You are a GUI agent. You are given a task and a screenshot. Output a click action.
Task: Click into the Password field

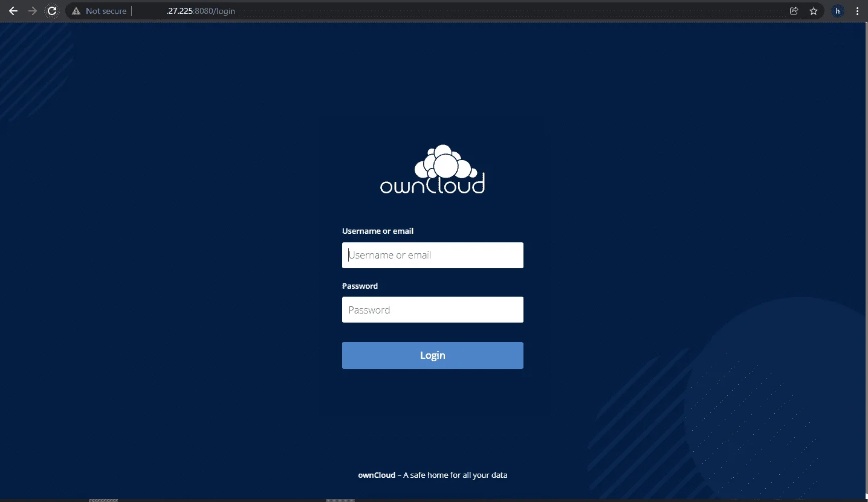(433, 310)
